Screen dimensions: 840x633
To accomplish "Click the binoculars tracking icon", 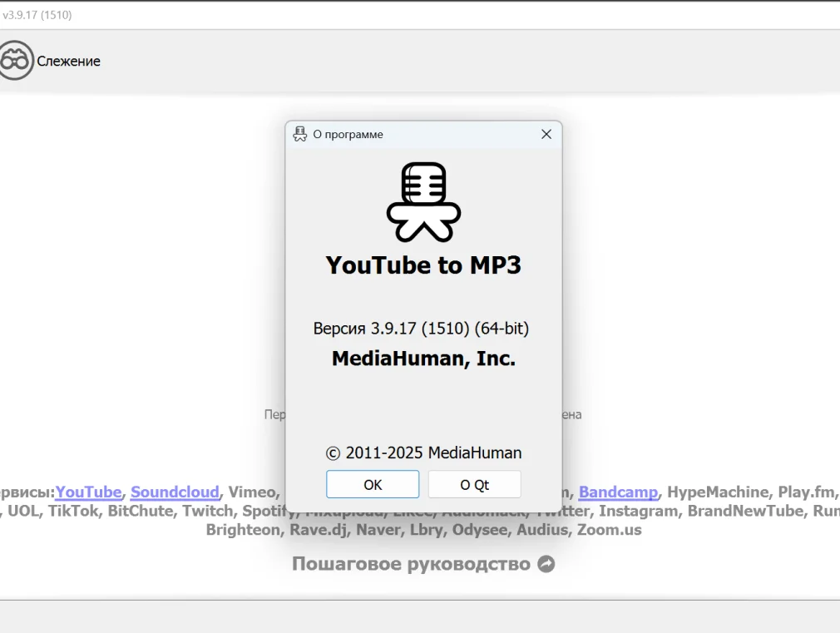I will (16, 61).
